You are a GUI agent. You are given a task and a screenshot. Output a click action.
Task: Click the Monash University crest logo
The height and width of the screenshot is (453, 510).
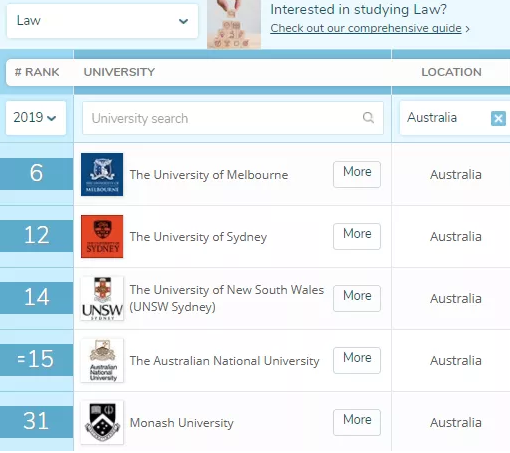102,422
